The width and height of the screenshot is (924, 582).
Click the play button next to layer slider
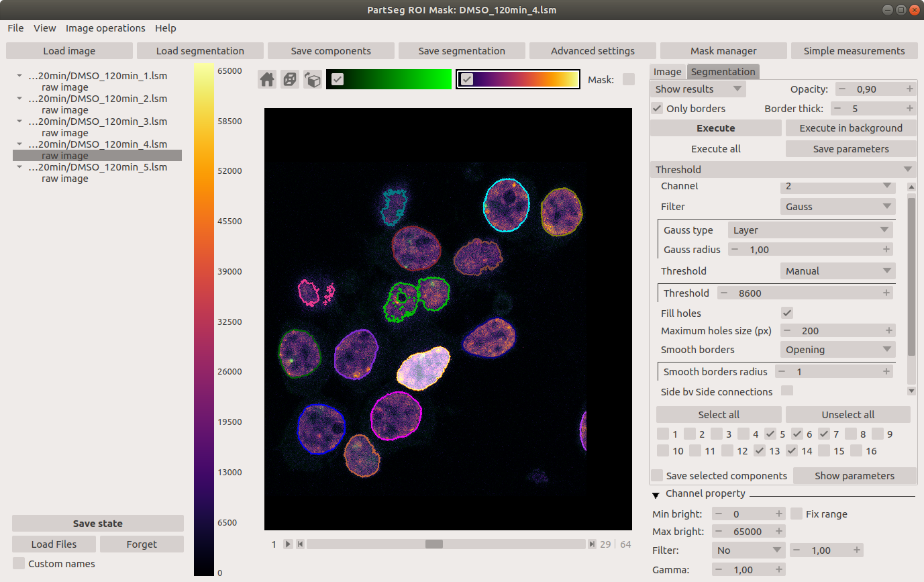pos(288,544)
